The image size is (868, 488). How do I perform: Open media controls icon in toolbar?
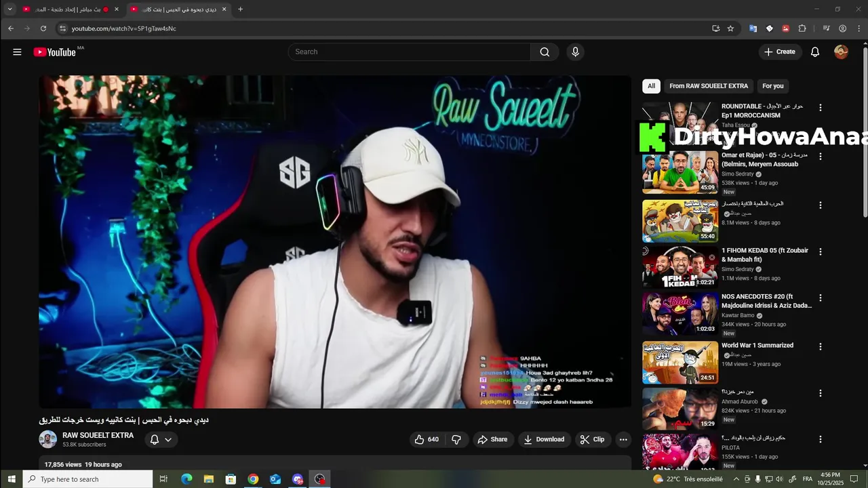click(x=826, y=28)
